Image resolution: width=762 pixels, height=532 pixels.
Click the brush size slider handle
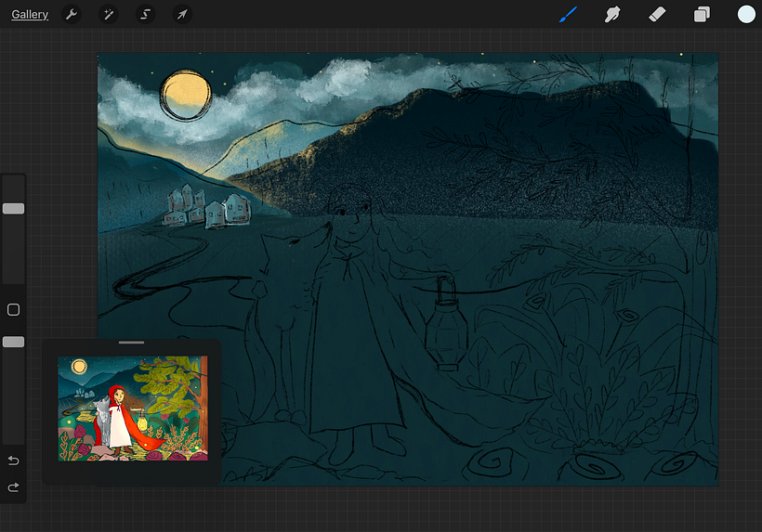pos(14,209)
